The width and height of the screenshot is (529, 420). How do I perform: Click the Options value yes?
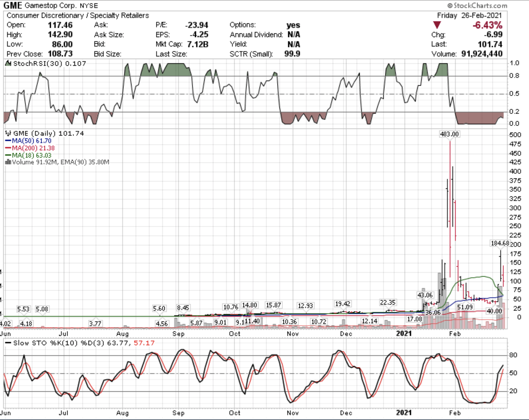point(293,25)
